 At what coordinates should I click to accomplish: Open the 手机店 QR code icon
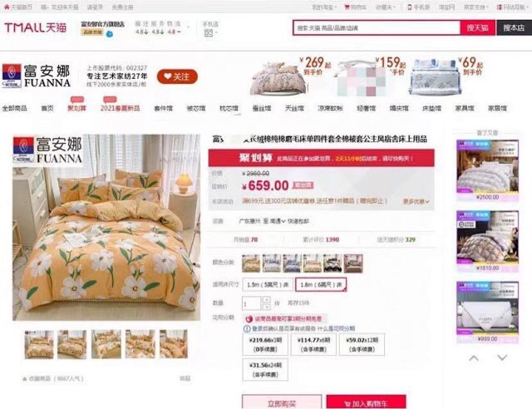(x=209, y=33)
